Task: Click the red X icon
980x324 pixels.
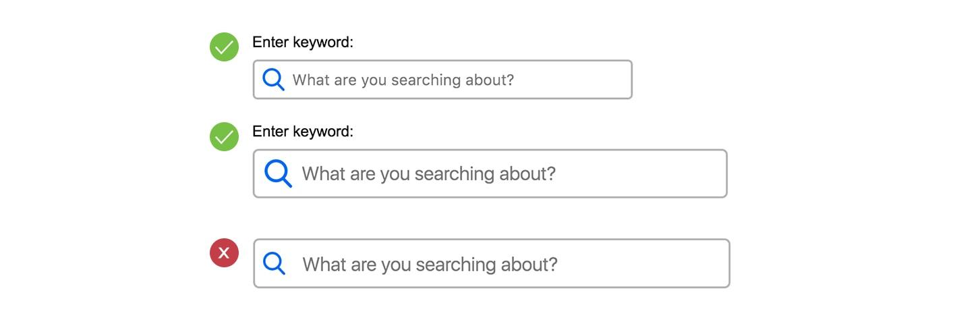Action: click(224, 254)
